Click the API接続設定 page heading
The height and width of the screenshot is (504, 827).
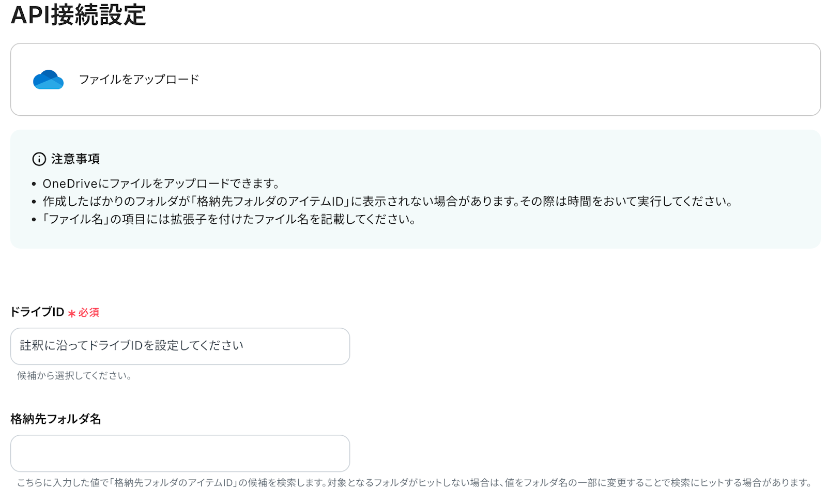click(x=79, y=14)
